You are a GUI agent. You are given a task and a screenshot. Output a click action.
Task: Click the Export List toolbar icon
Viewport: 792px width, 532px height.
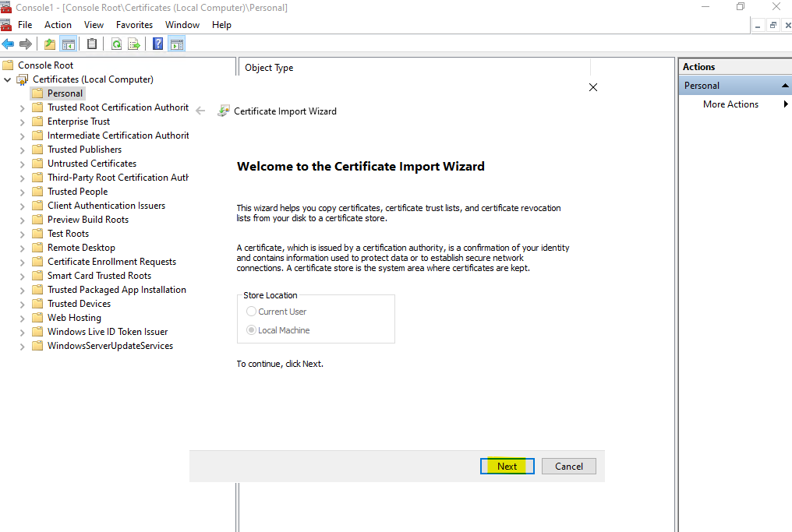tap(134, 44)
